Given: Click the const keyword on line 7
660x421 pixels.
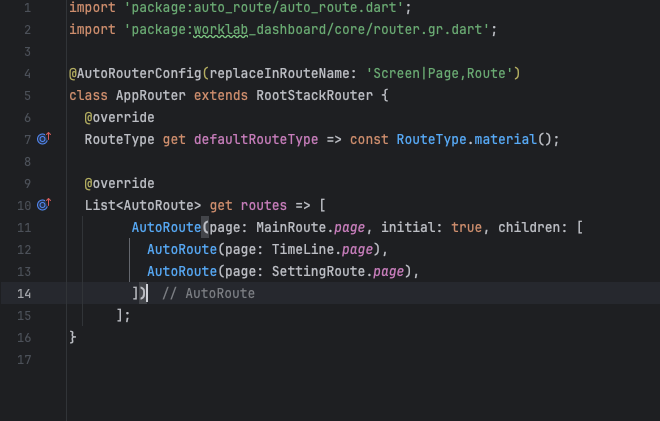Looking at the screenshot, I should pos(369,139).
